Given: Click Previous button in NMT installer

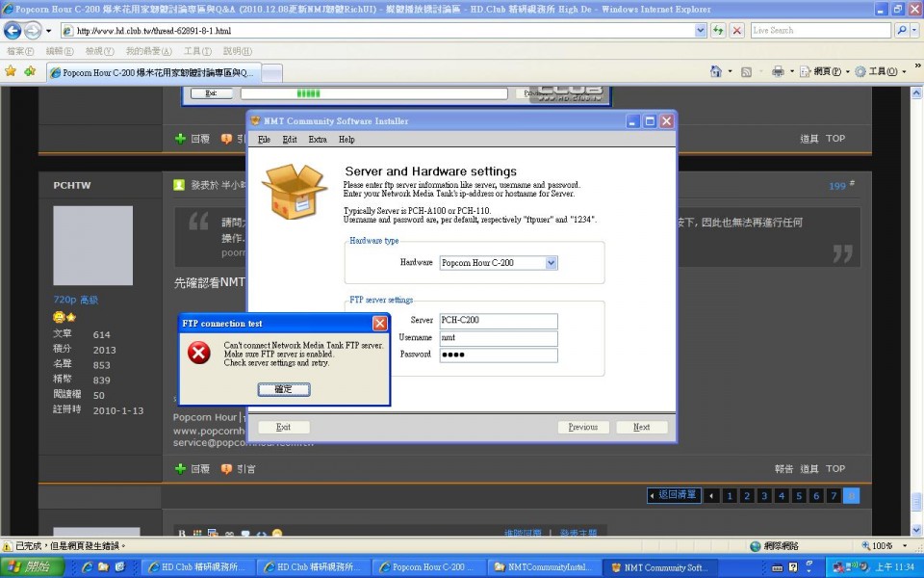Looking at the screenshot, I should [x=583, y=427].
